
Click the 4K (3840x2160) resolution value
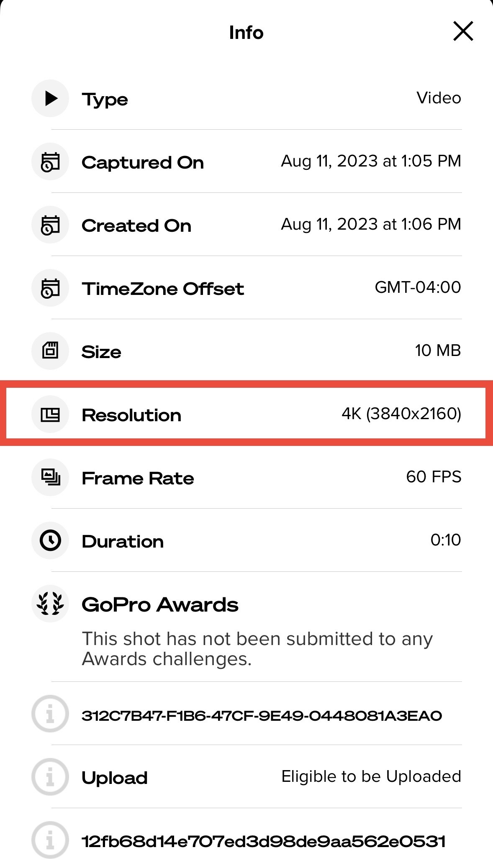401,414
